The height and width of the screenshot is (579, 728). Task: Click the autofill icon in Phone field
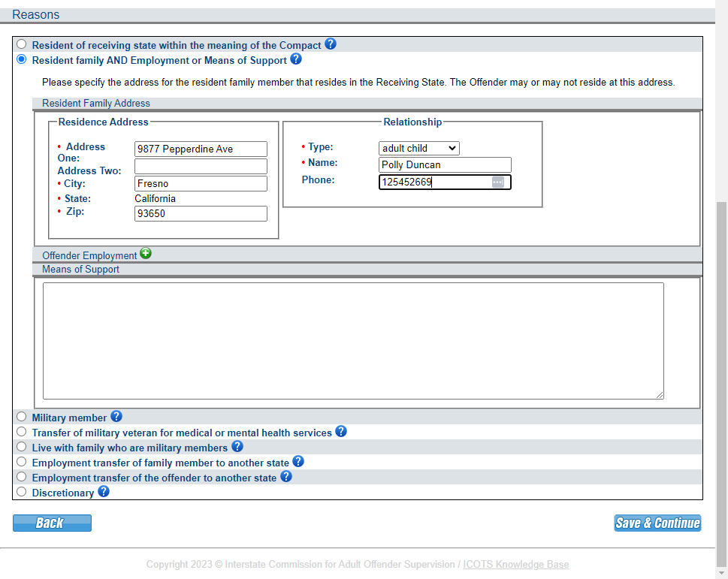tap(497, 182)
